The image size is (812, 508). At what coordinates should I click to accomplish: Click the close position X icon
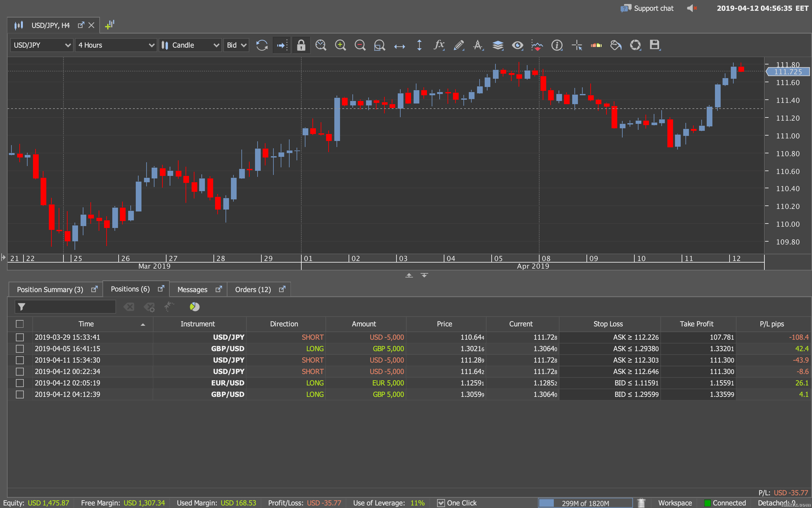pyautogui.click(x=129, y=307)
